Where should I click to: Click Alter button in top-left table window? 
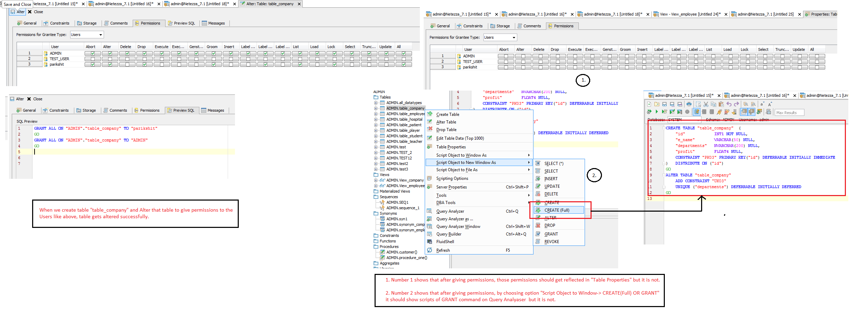point(18,12)
